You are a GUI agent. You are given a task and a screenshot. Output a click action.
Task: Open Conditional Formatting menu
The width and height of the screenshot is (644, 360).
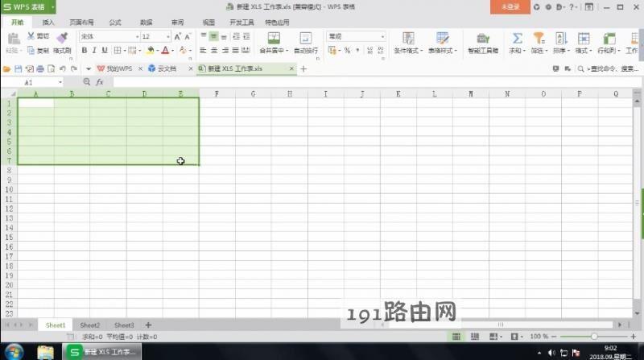click(x=408, y=43)
